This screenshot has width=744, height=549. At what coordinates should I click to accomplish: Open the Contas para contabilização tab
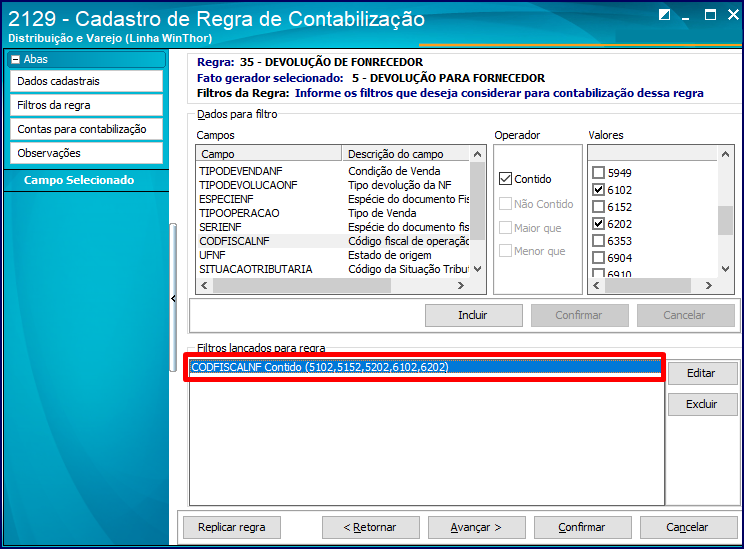[x=86, y=129]
